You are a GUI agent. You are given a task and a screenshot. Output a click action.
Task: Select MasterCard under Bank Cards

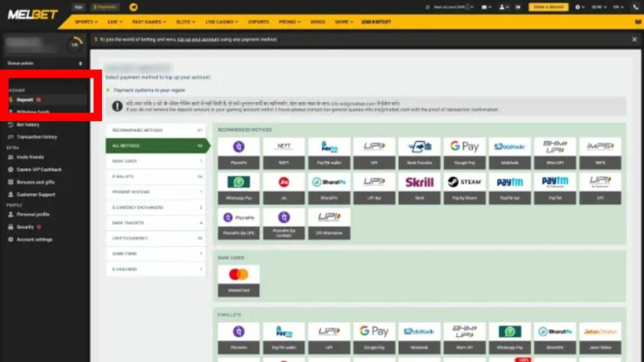(x=238, y=281)
